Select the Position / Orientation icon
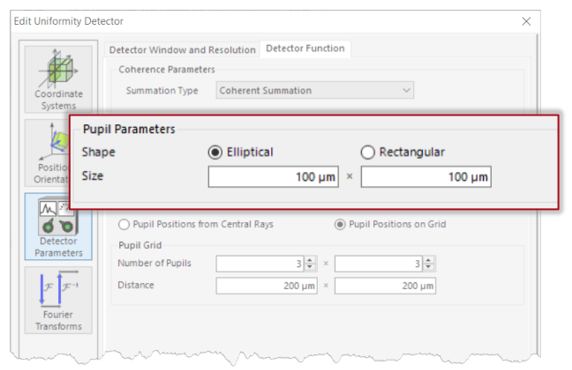 click(x=47, y=153)
